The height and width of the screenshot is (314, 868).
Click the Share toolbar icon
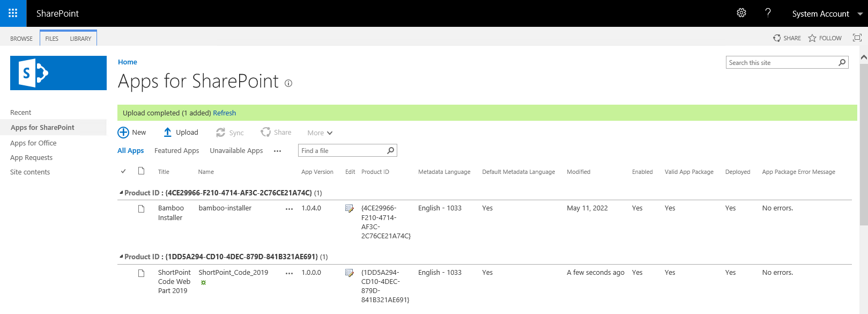(265, 132)
